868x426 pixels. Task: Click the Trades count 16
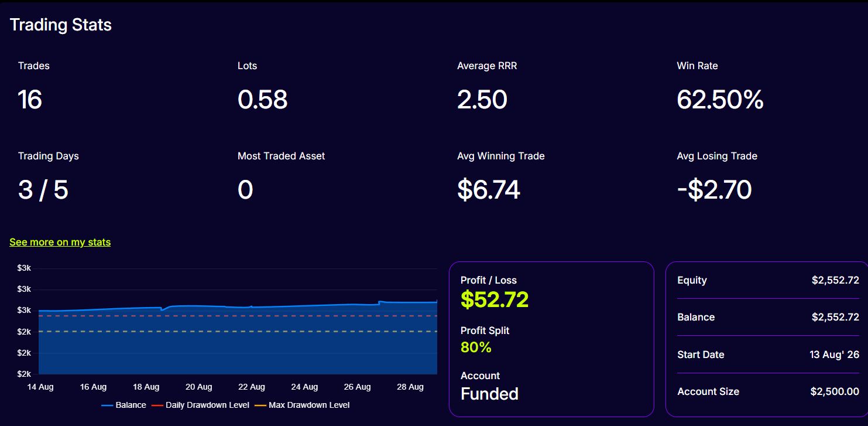click(30, 100)
